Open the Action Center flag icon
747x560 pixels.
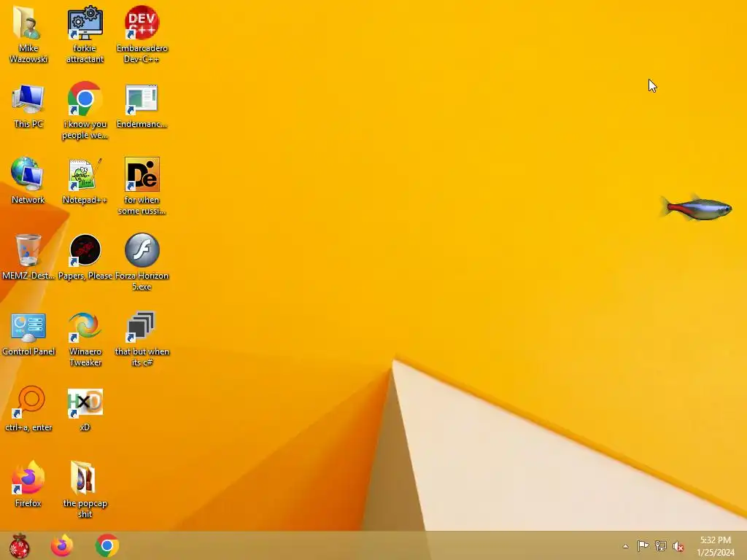[x=643, y=545]
